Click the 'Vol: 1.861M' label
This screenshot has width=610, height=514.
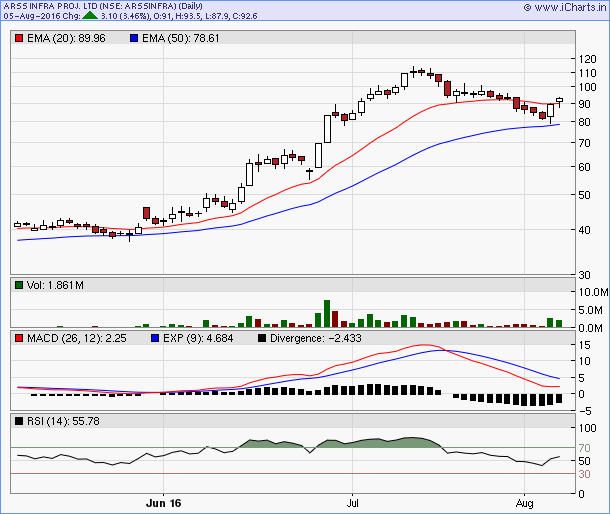[x=55, y=285]
